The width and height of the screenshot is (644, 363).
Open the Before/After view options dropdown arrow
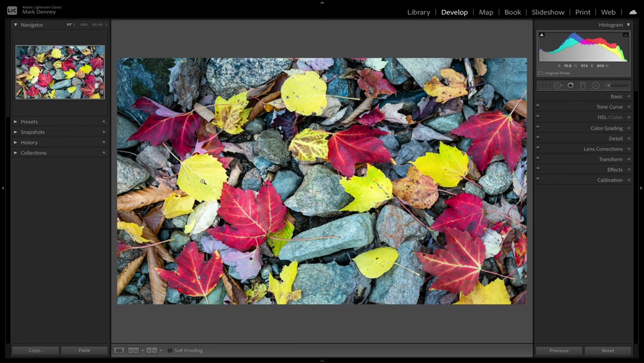point(160,351)
